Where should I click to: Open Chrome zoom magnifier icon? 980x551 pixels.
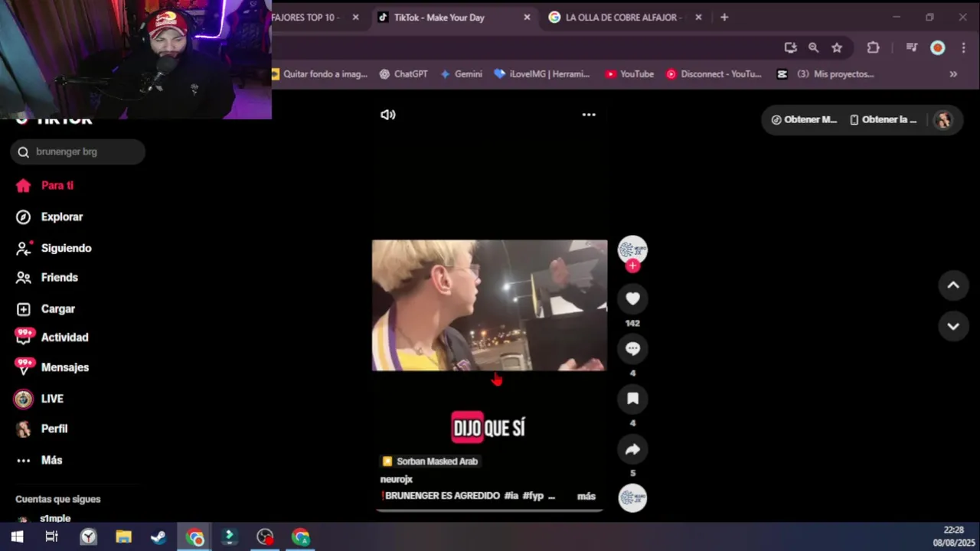tap(813, 47)
